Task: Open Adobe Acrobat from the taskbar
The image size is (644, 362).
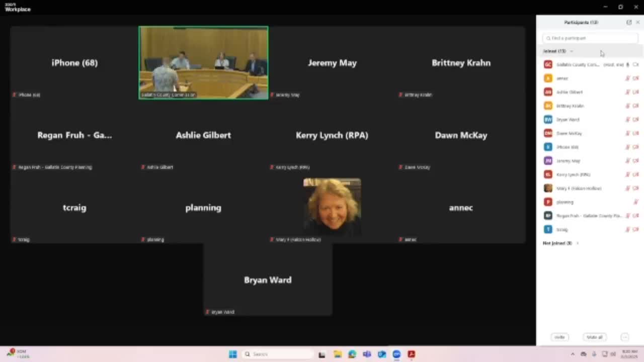Action: point(412,354)
